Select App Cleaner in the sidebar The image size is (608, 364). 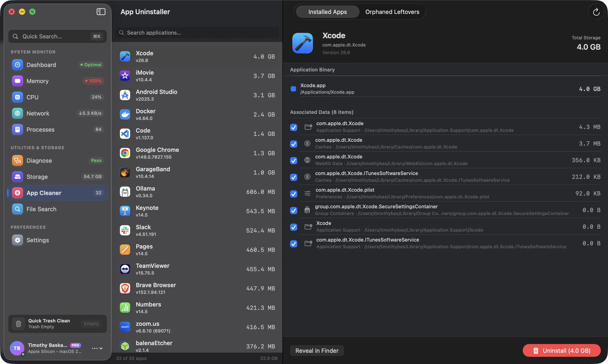coord(57,193)
